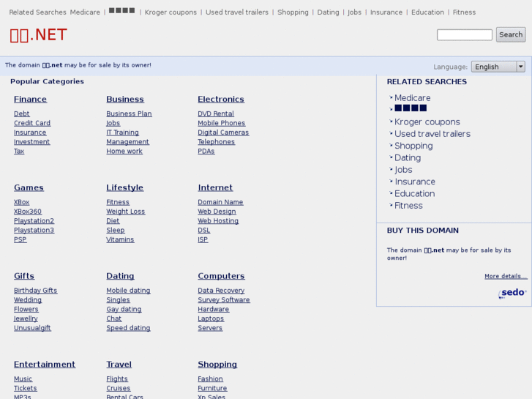Open the Games category heading

[29, 187]
